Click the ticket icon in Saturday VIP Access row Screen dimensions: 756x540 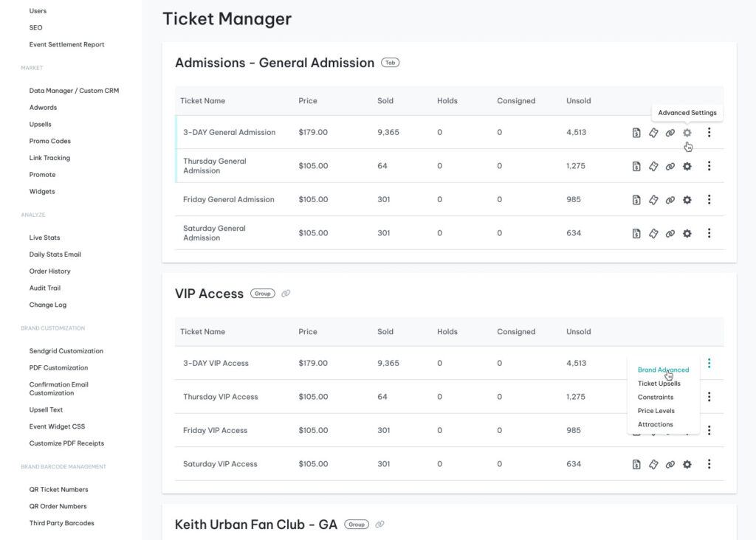653,465
